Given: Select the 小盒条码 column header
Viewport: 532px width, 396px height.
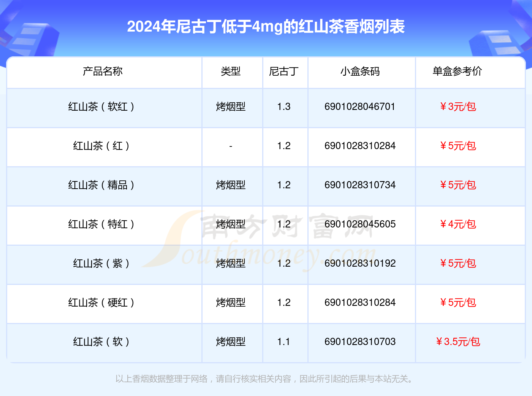Looking at the screenshot, I should pos(360,71).
